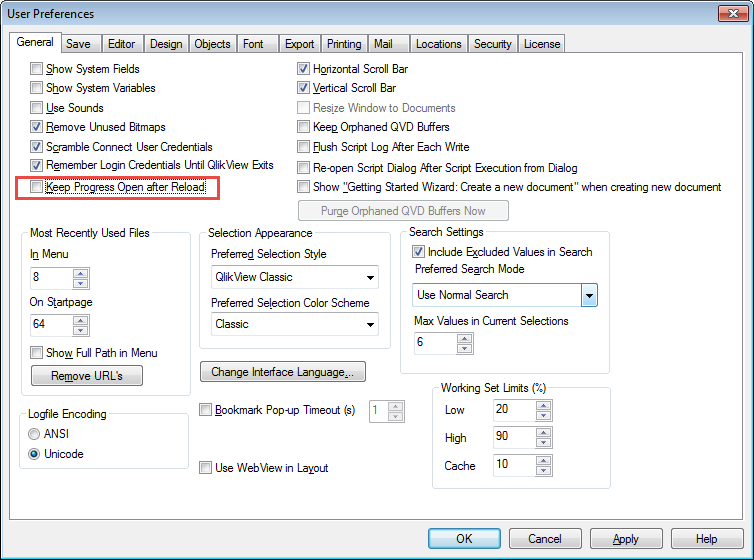This screenshot has width=754, height=560.
Task: Click the Cancel button
Action: point(545,538)
